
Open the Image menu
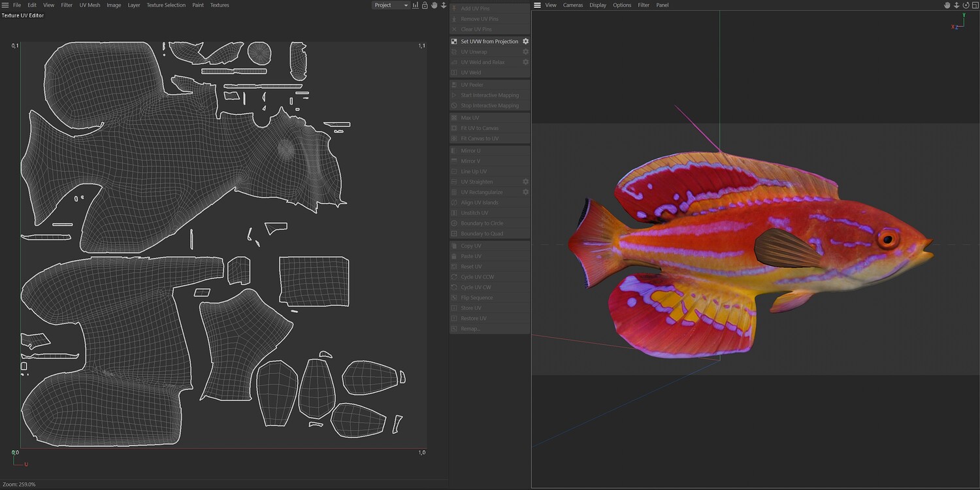(114, 5)
